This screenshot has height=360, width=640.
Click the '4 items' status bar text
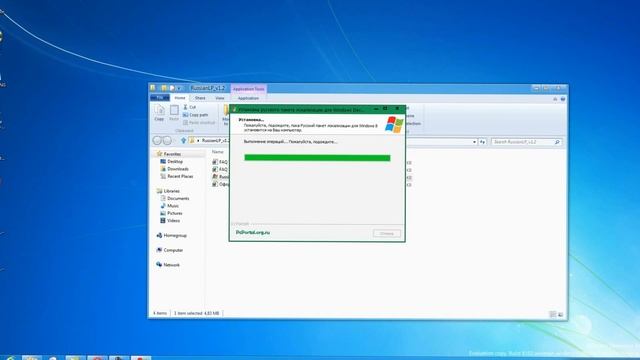point(160,313)
